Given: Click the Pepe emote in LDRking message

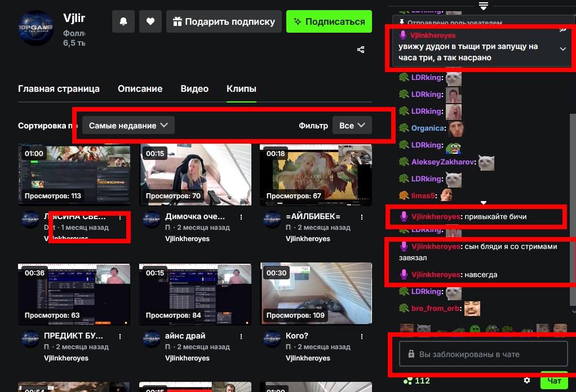Looking at the screenshot, I should pyautogui.click(x=454, y=147).
